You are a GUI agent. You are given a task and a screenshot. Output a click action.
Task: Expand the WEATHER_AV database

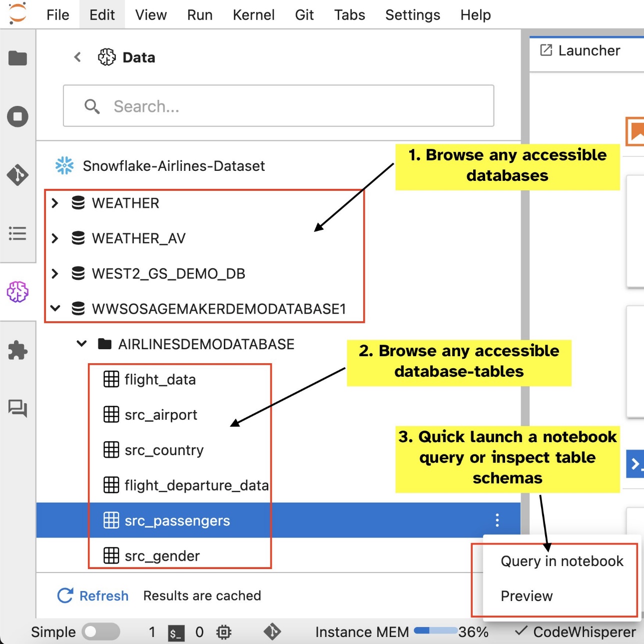(55, 238)
